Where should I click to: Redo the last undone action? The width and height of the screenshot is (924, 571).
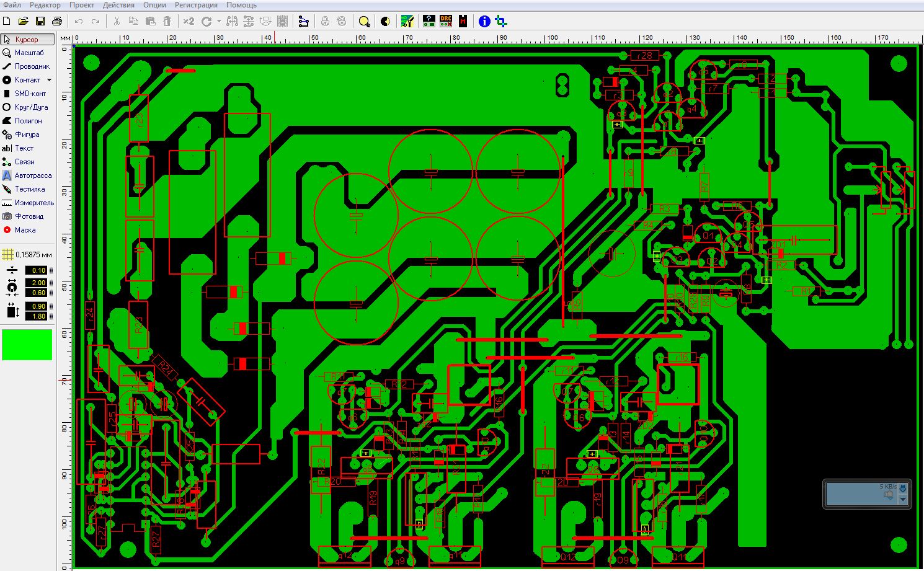[96, 21]
